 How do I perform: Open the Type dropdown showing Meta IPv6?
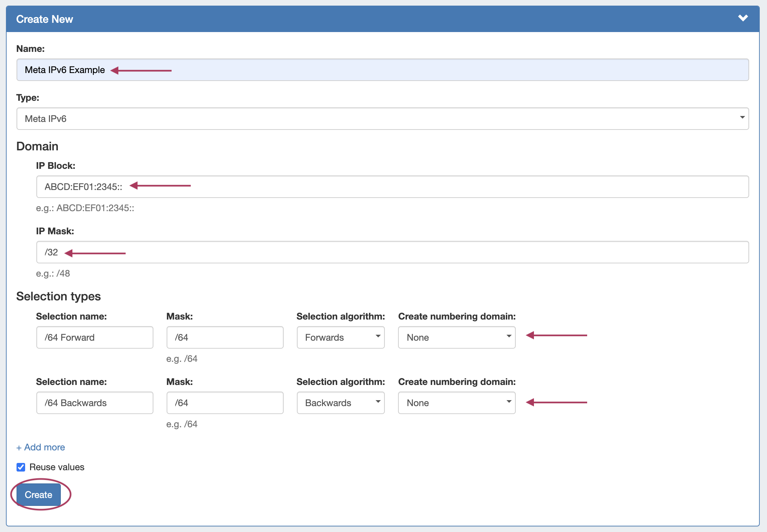click(382, 119)
